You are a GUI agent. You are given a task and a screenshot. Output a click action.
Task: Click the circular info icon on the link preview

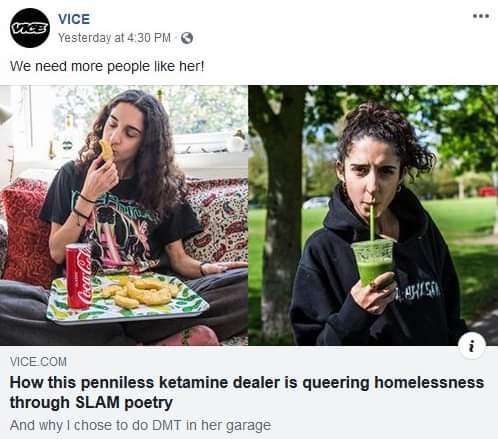[x=472, y=345]
